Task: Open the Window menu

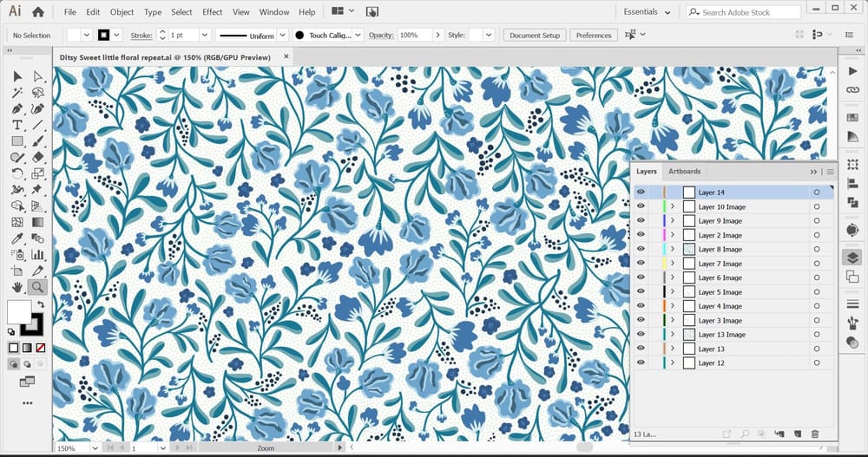Action: point(274,11)
